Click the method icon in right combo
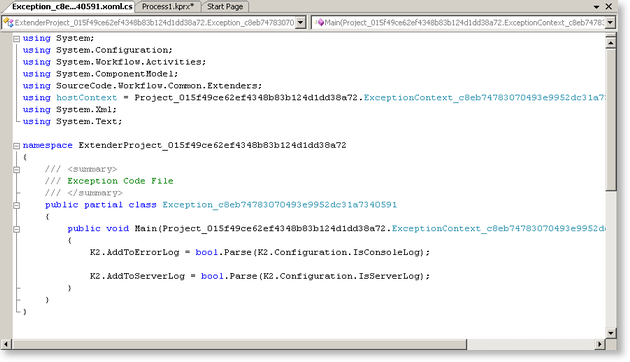630x362 pixels. point(320,22)
